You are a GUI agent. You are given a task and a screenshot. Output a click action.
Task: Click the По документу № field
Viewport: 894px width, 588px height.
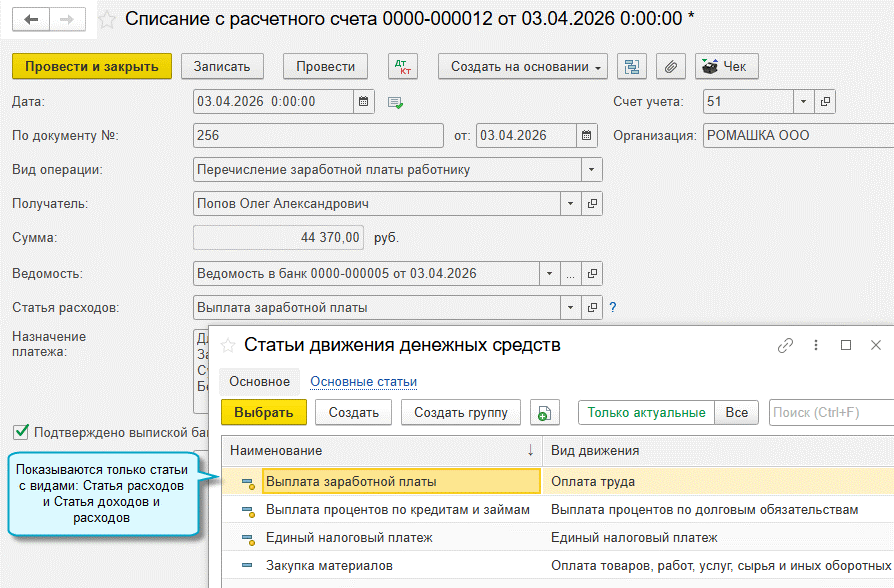318,136
